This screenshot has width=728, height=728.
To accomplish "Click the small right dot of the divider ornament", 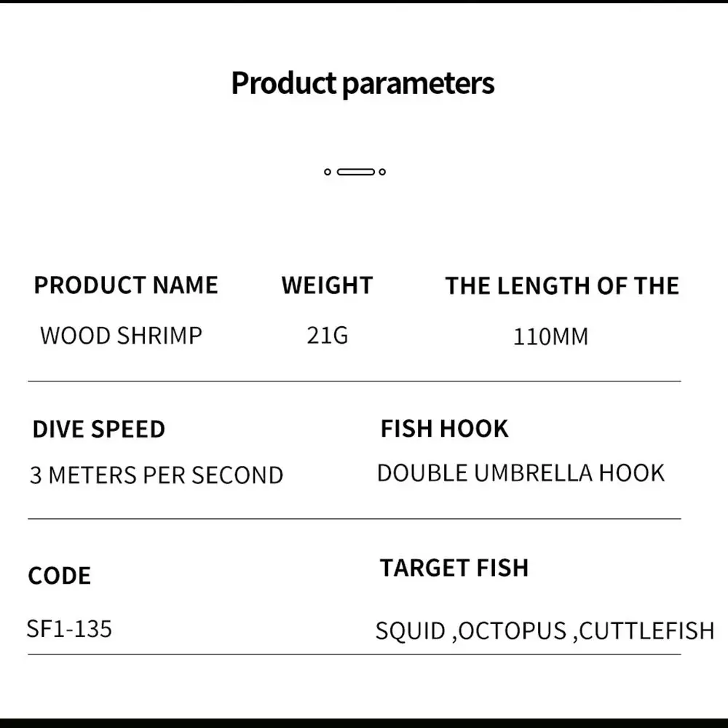I will click(x=383, y=172).
